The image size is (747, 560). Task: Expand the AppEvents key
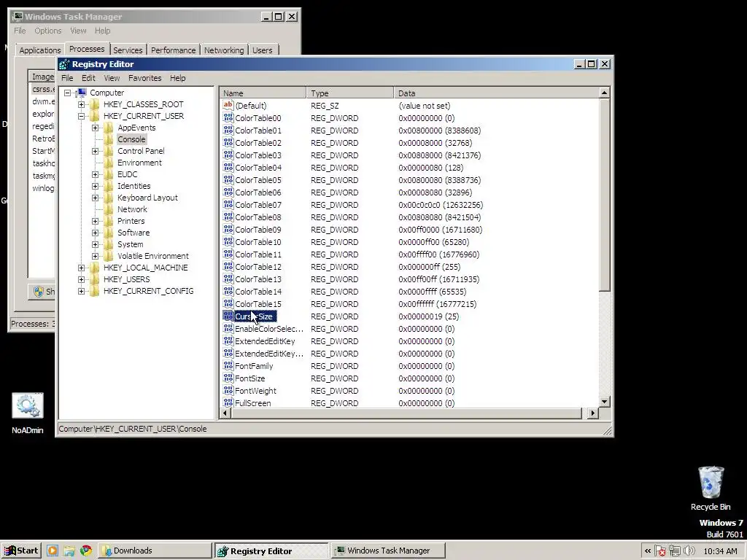(x=96, y=128)
